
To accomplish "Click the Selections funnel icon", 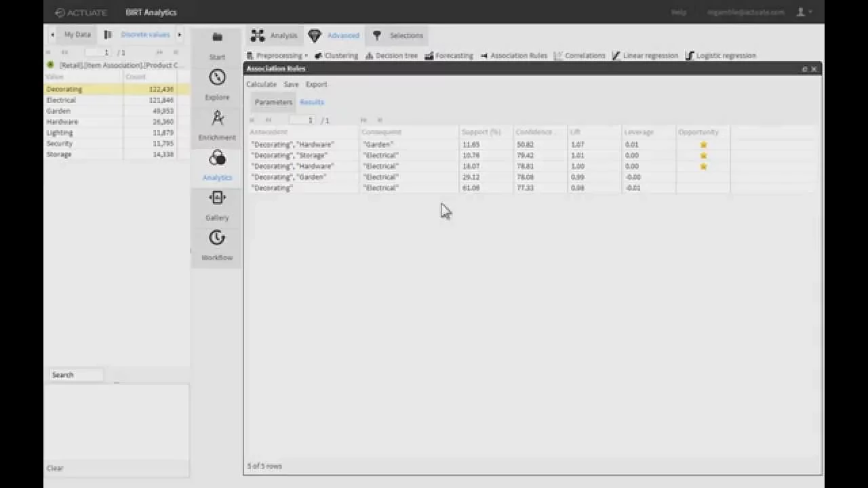I will coord(377,35).
